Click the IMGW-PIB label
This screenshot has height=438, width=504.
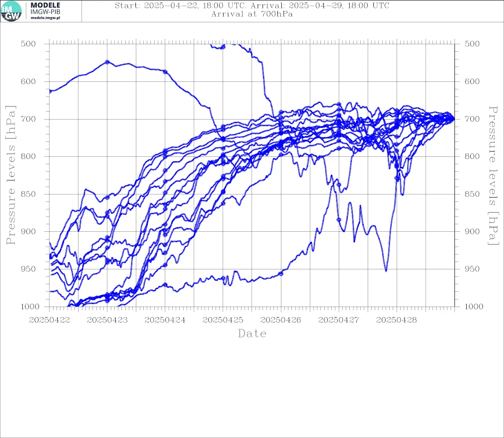click(45, 12)
